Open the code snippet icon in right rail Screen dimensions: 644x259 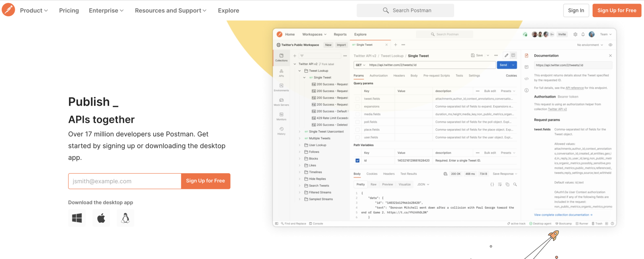(x=527, y=79)
